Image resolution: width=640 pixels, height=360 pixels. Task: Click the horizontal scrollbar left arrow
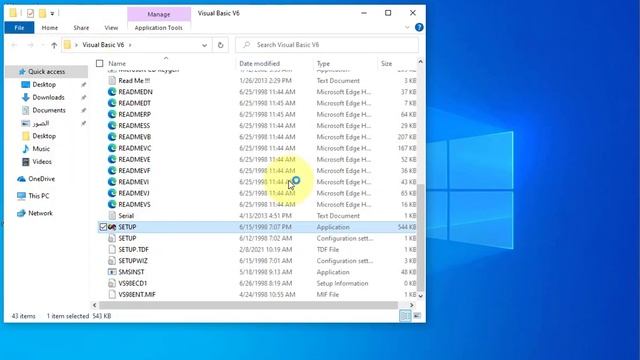click(94, 305)
